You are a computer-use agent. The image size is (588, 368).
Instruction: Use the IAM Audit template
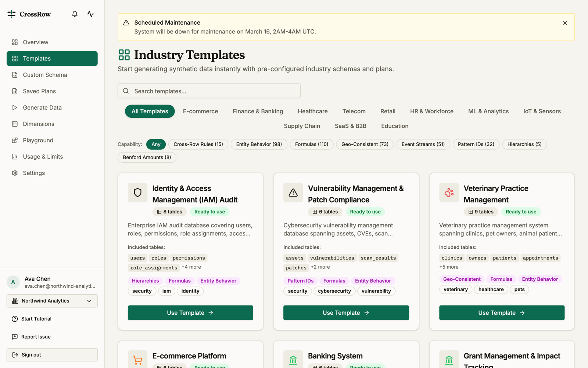[x=190, y=313]
